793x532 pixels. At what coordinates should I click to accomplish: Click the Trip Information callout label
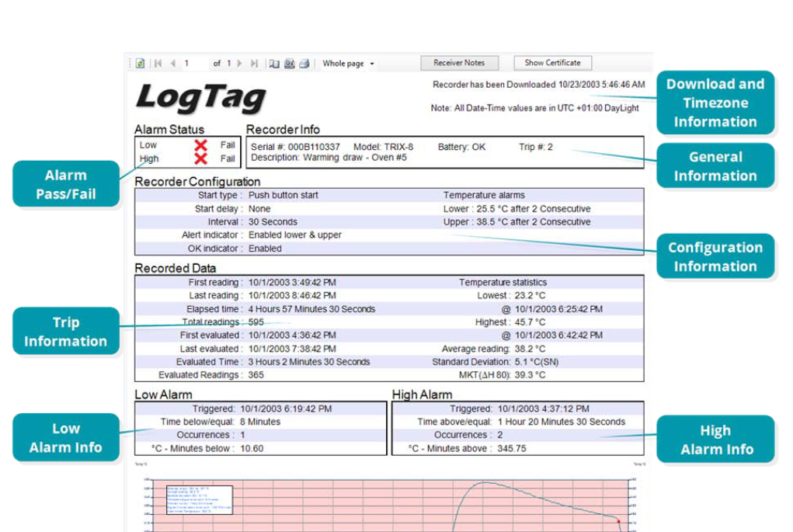(x=66, y=332)
